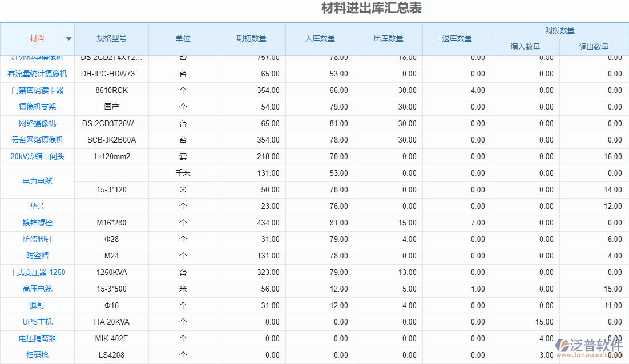This screenshot has height=364, width=629.
Task: Click the 规格型号 column header
Action: click(x=112, y=37)
